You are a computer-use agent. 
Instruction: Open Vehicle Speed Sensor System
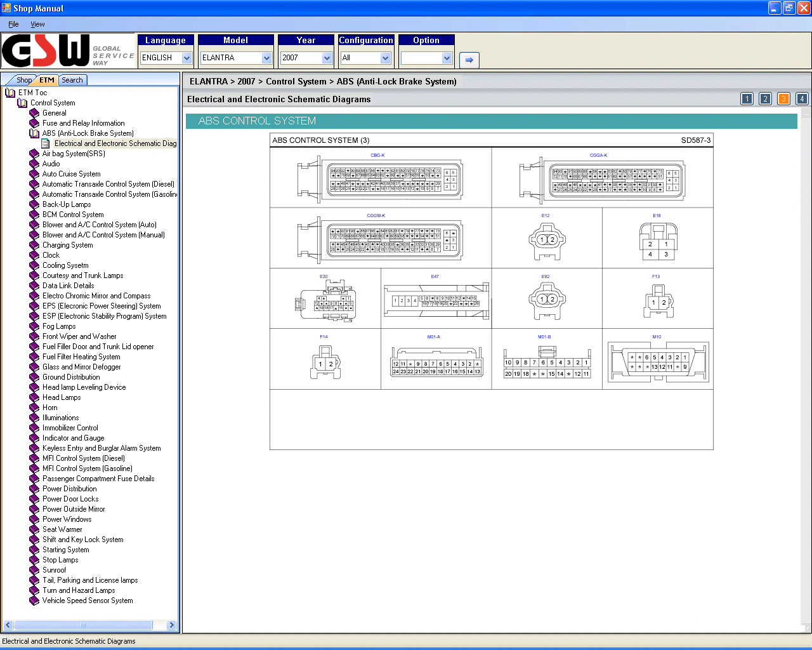coord(88,600)
